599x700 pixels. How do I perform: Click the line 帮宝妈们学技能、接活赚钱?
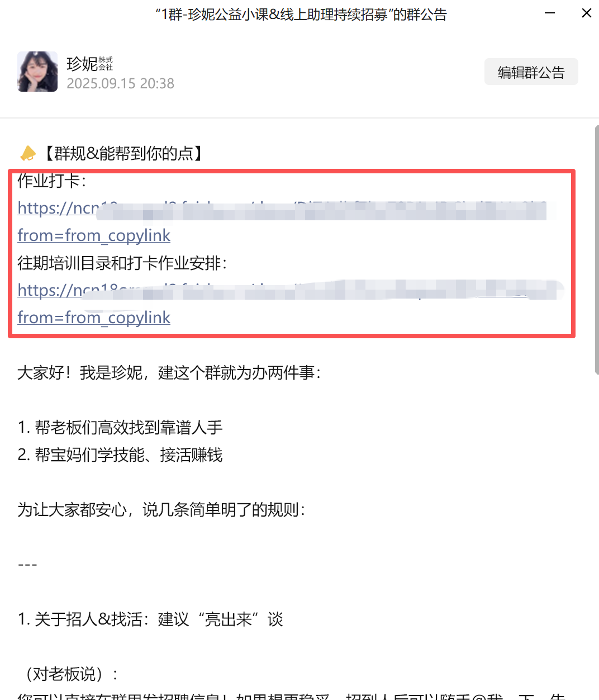tap(120, 455)
